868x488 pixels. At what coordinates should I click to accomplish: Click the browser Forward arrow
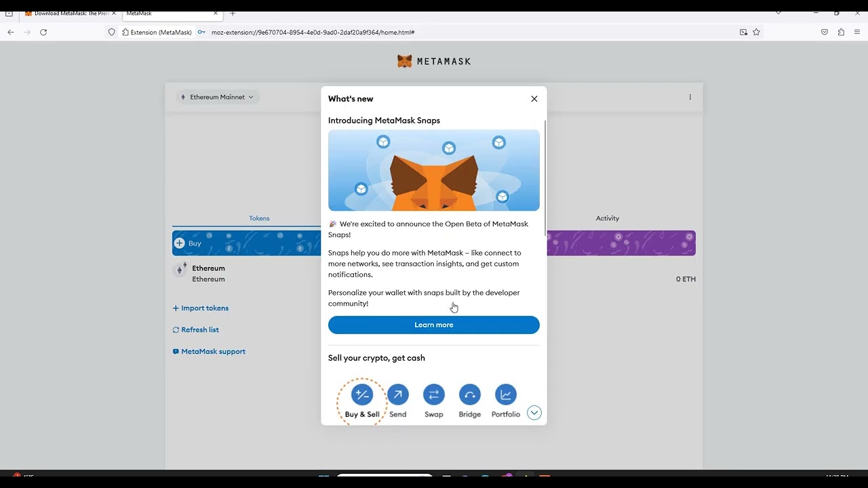(x=27, y=32)
